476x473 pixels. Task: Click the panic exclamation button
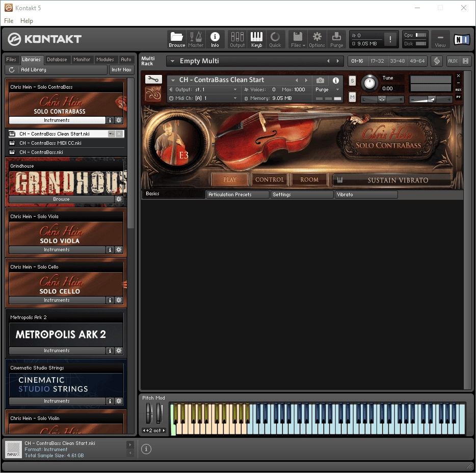[390, 39]
